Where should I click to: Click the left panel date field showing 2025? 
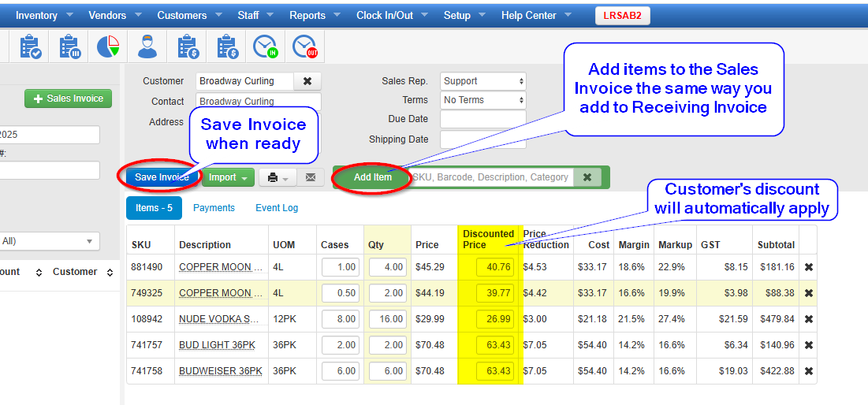pos(50,135)
